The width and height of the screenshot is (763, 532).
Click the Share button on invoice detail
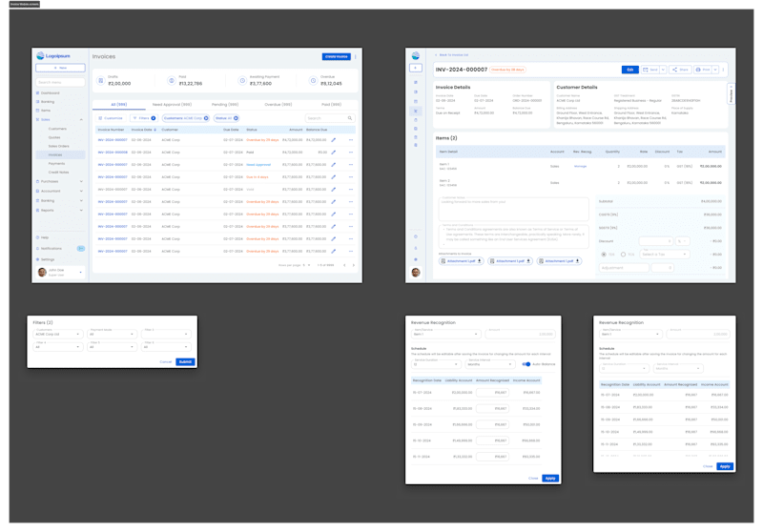point(681,70)
